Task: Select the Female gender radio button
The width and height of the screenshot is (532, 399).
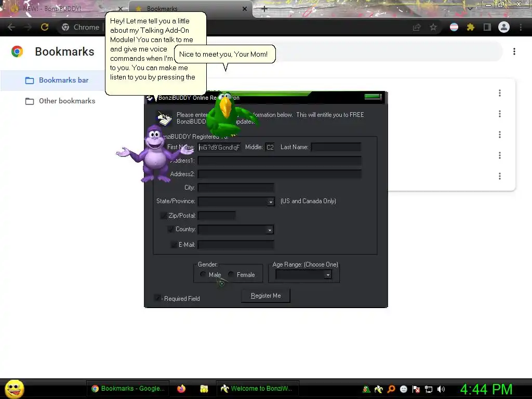Action: click(x=231, y=274)
